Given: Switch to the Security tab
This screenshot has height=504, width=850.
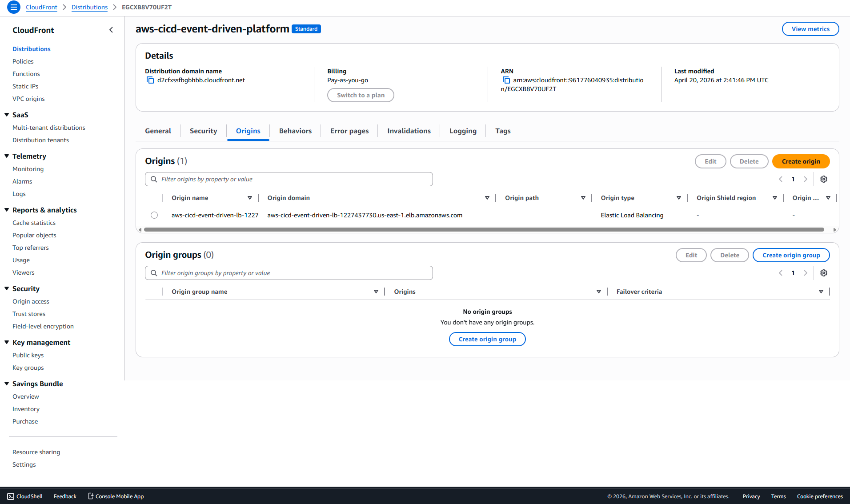Looking at the screenshot, I should 203,131.
